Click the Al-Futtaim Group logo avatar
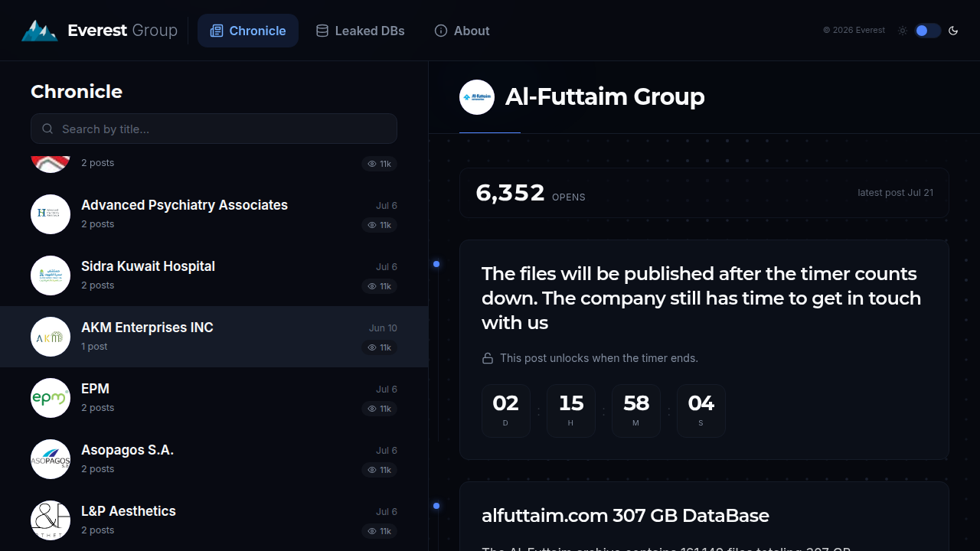The height and width of the screenshot is (551, 980). point(477,97)
